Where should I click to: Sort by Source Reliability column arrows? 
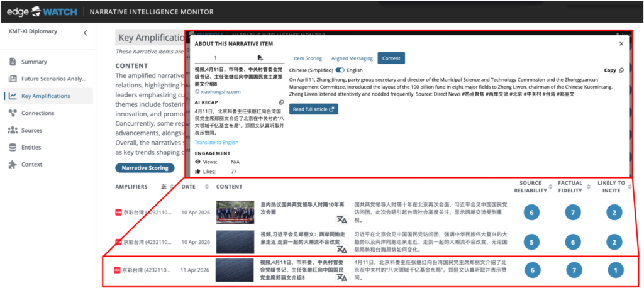[x=551, y=187]
